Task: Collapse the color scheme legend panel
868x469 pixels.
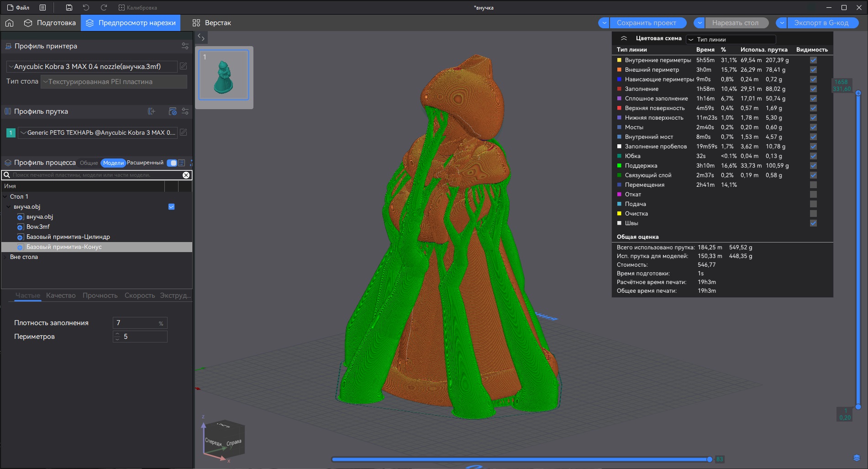Action: click(x=624, y=38)
